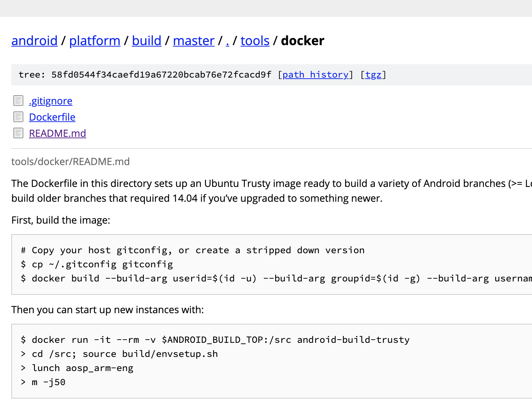Viewport: 532px width, 407px height.
Task: Select the master branch breadcrumb
Action: pos(194,41)
